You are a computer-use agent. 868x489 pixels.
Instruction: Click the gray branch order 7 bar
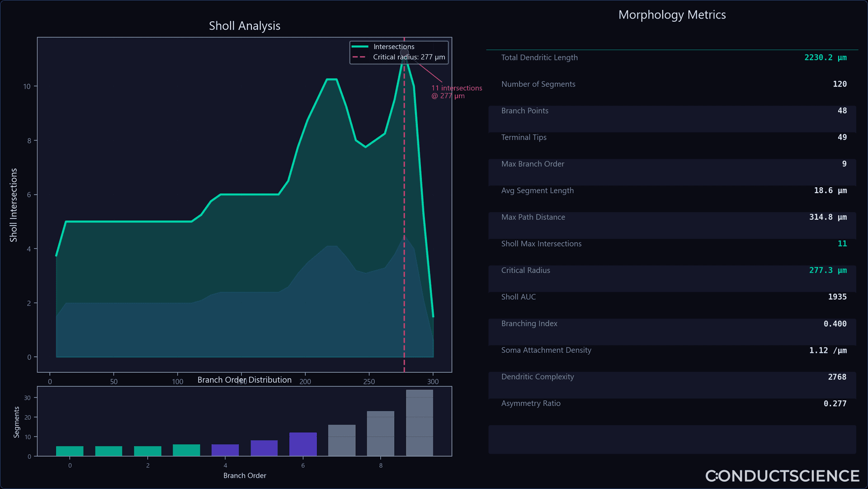coord(342,440)
